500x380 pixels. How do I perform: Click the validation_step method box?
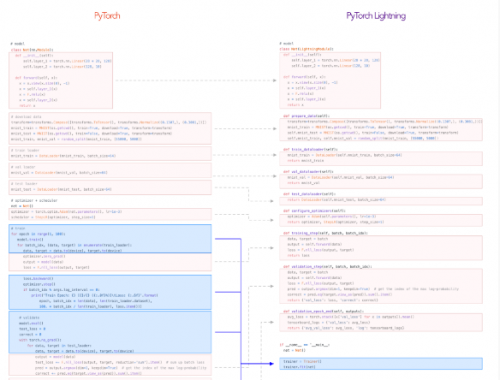(x=381, y=286)
